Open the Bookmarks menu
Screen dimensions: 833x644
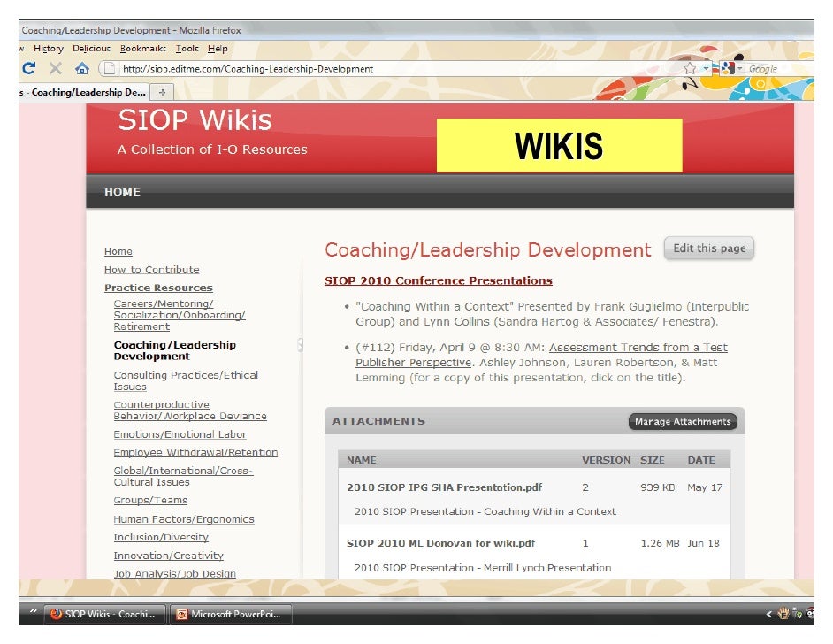[143, 49]
